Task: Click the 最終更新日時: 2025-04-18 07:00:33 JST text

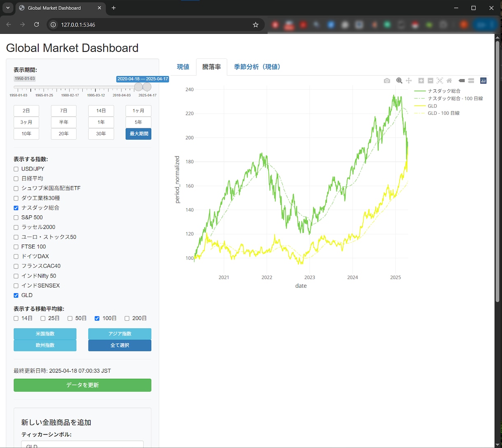Action: (x=62, y=371)
